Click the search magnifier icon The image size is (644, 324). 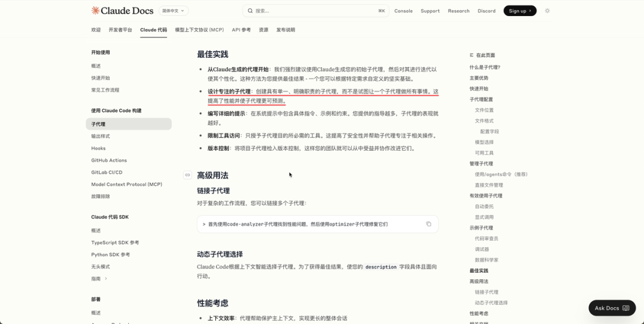(250, 11)
